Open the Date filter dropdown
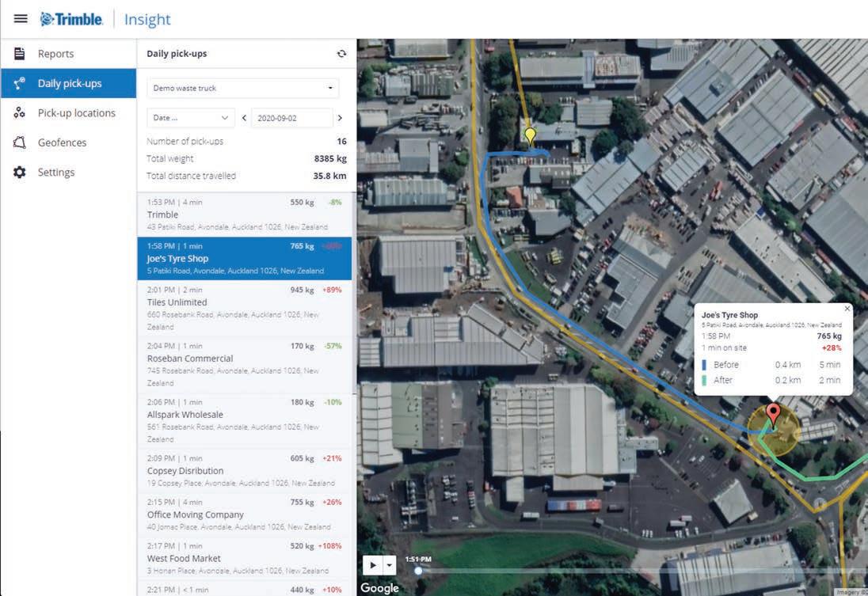The height and width of the screenshot is (596, 868). click(x=190, y=118)
